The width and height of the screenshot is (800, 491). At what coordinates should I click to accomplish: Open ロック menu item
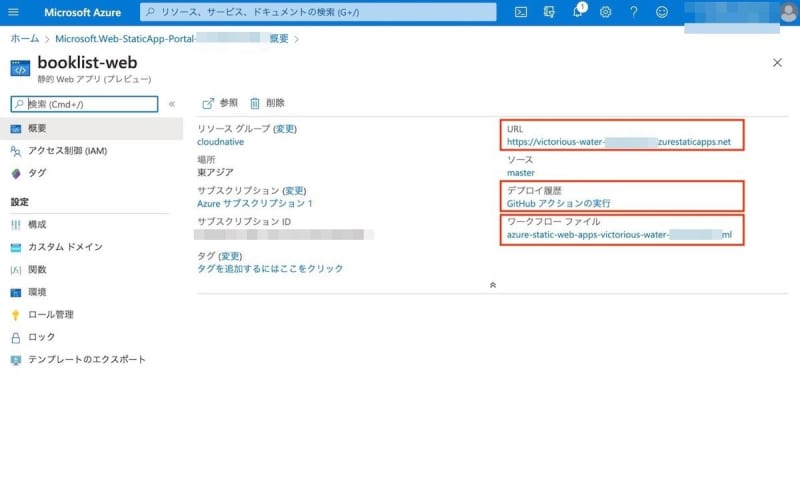point(92,337)
